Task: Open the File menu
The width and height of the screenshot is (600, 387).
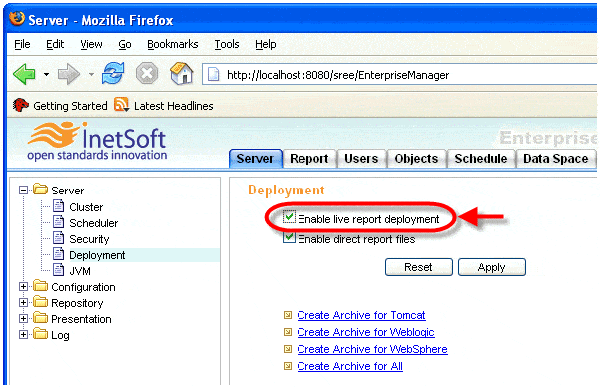Action: pos(22,44)
